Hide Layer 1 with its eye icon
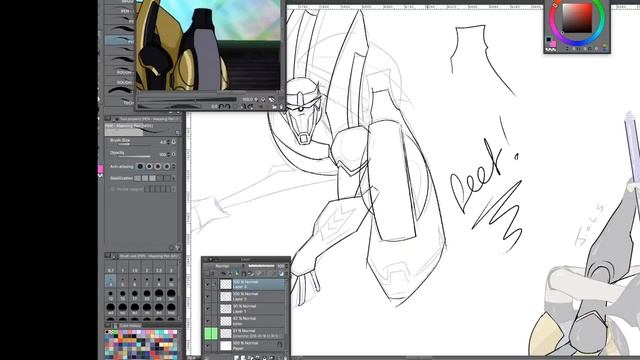 click(207, 309)
